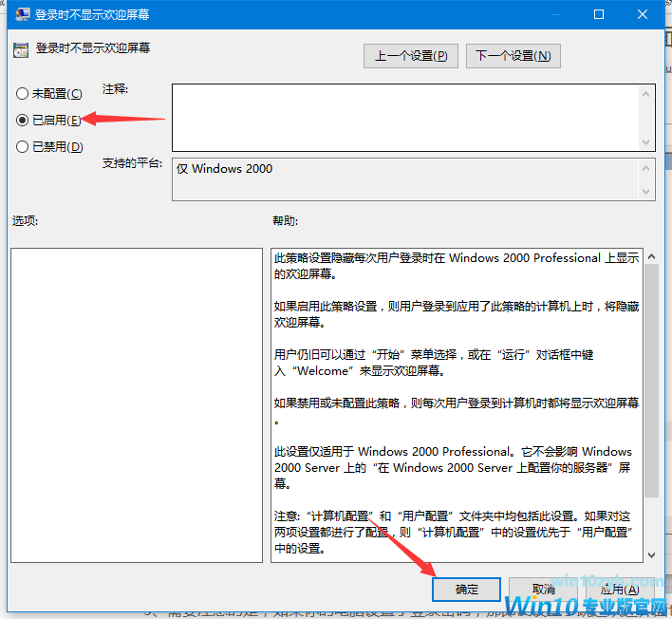Click the title bar policy window icon
This screenshot has height=619, width=672.
pyautogui.click(x=22, y=14)
